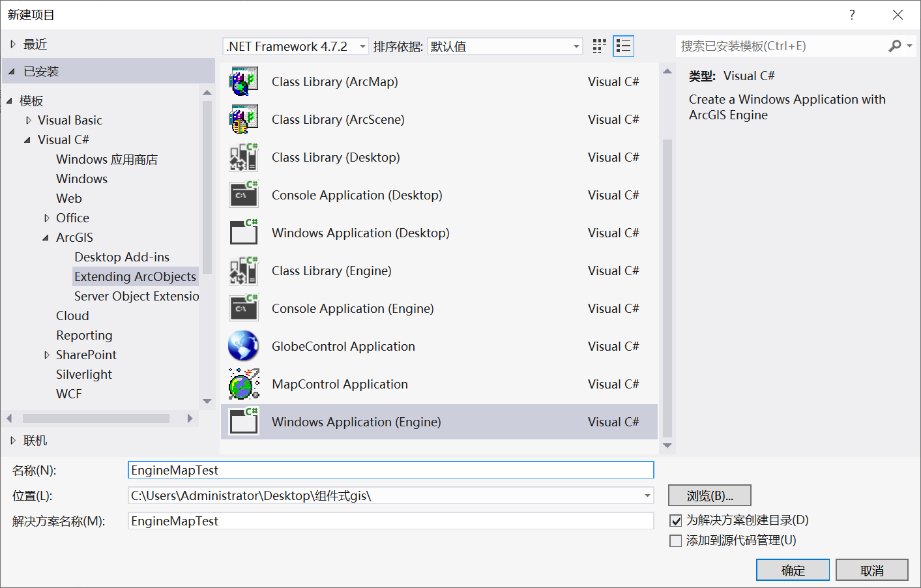Screen dimensions: 921x588
Task: Click the template list vertical scrollbar
Action: tap(667, 287)
